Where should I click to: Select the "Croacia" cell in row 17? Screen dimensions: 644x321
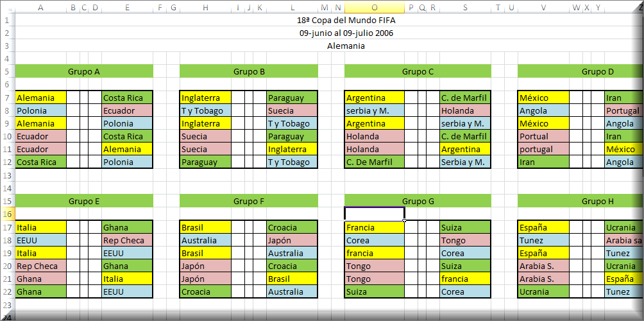point(292,227)
